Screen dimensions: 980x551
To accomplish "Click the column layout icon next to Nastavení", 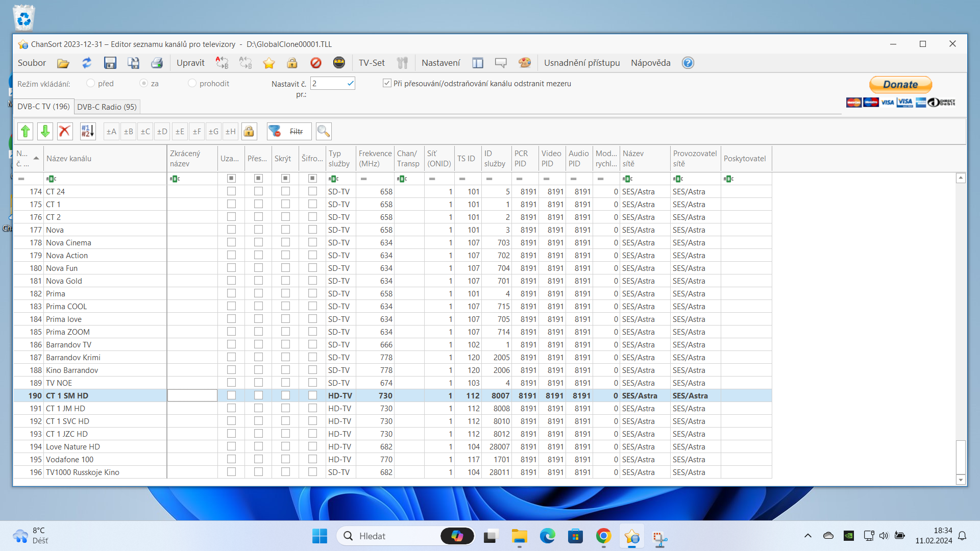I will [x=478, y=63].
